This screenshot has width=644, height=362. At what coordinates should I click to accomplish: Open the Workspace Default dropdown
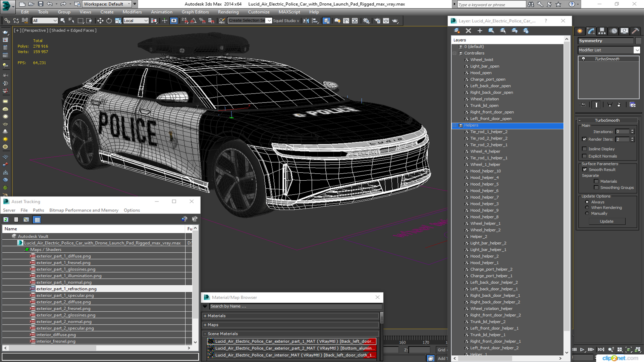(x=107, y=4)
